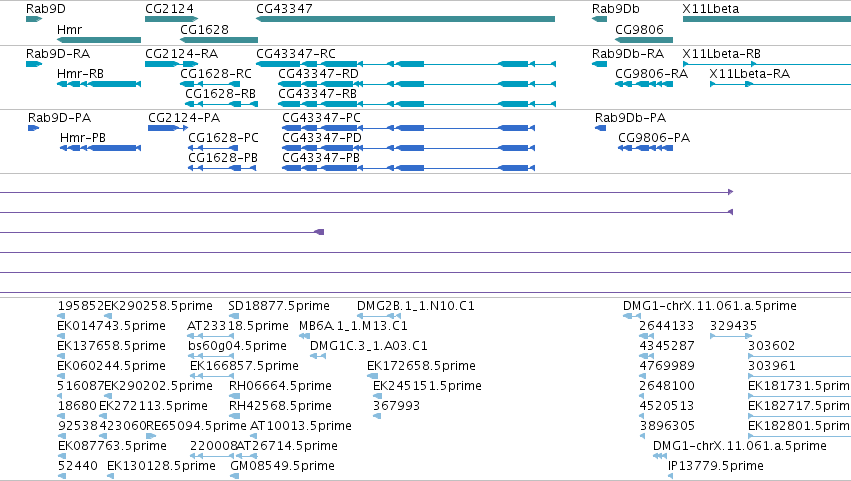Click protein label CG2124-PA

pos(184,118)
